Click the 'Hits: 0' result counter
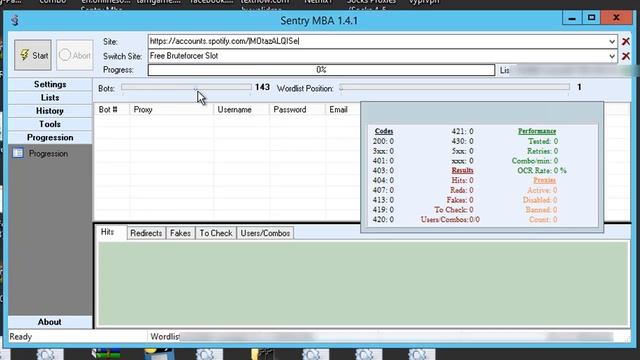 tap(462, 180)
